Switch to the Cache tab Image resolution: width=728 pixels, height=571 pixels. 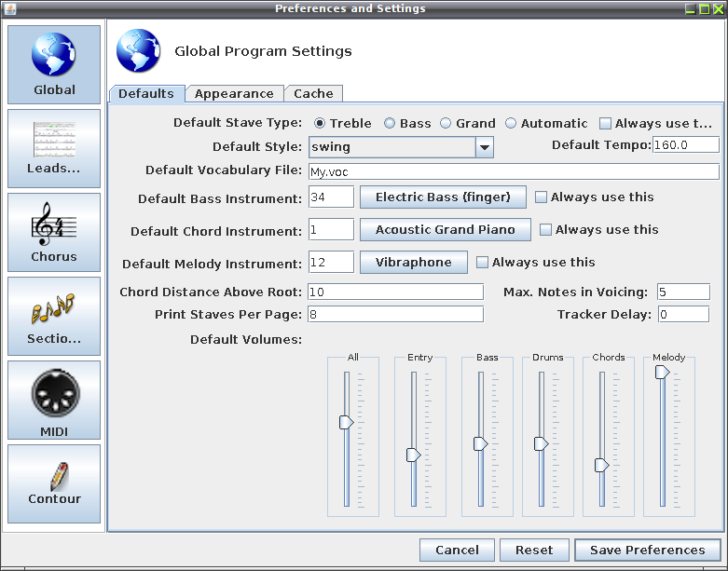pyautogui.click(x=314, y=94)
